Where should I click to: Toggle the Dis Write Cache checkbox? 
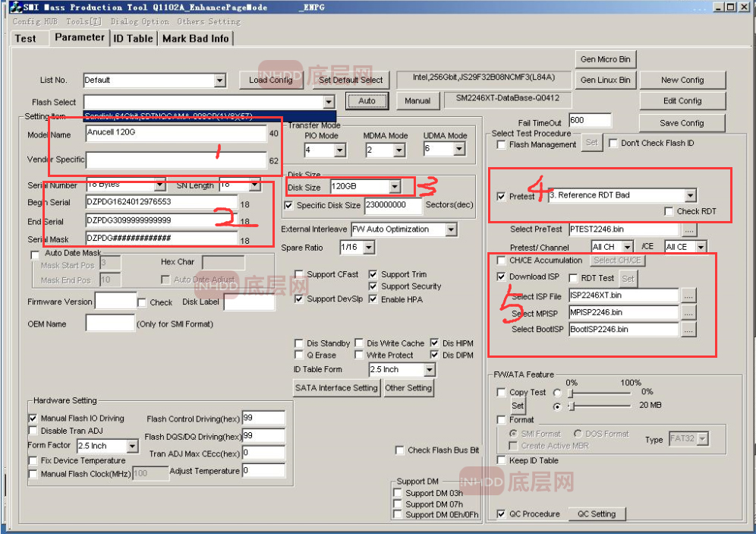361,343
